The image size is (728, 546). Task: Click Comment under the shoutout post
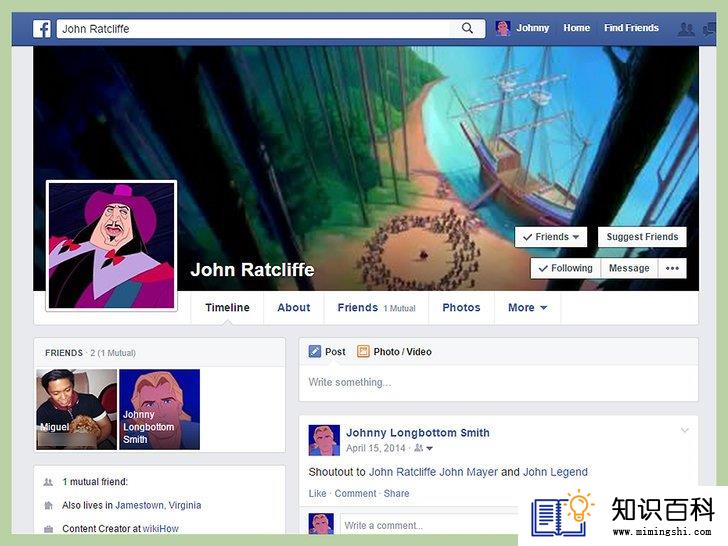pyautogui.click(x=355, y=494)
